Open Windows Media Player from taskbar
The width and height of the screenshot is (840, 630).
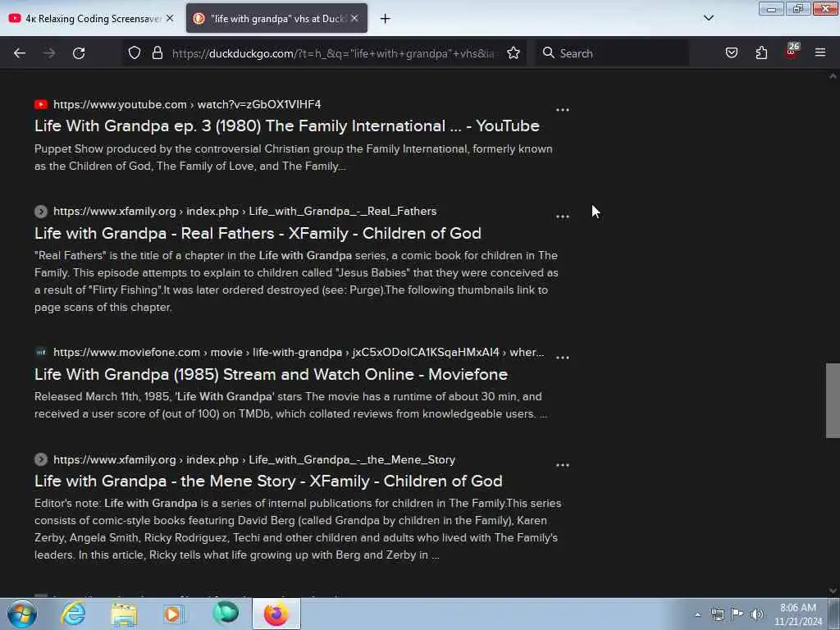click(x=174, y=614)
